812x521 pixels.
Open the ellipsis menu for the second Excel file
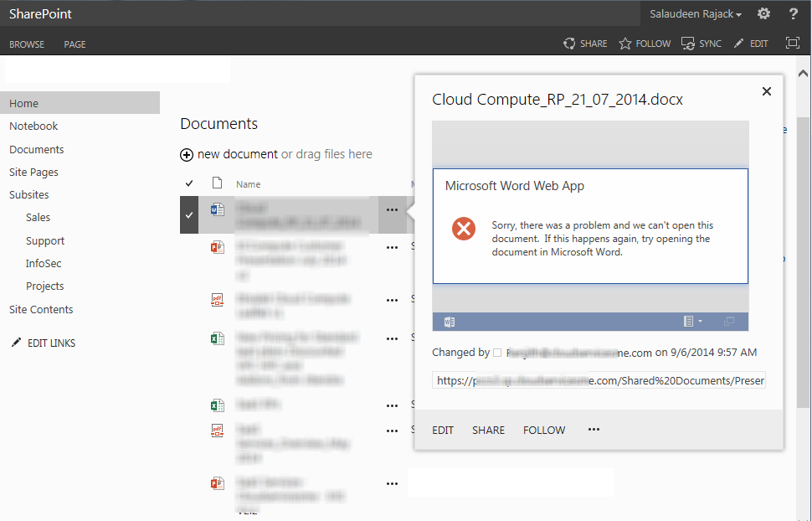[392, 406]
